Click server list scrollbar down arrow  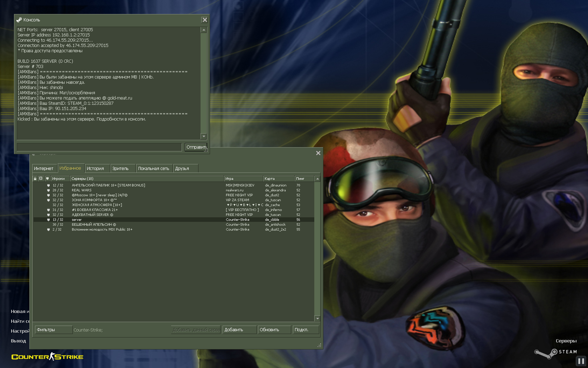point(317,319)
